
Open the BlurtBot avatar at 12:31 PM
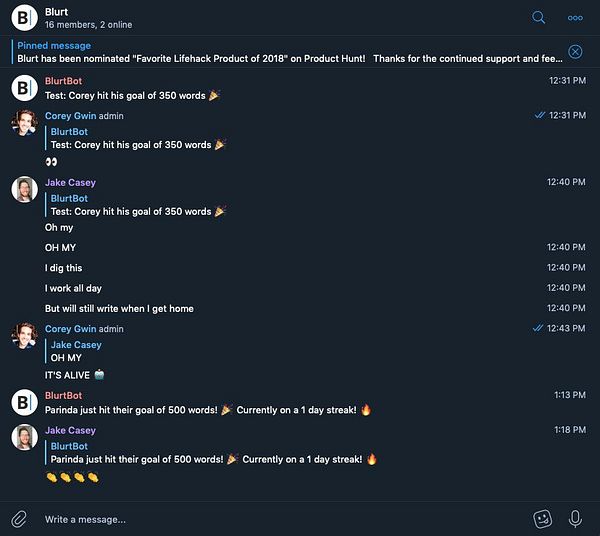point(24,88)
